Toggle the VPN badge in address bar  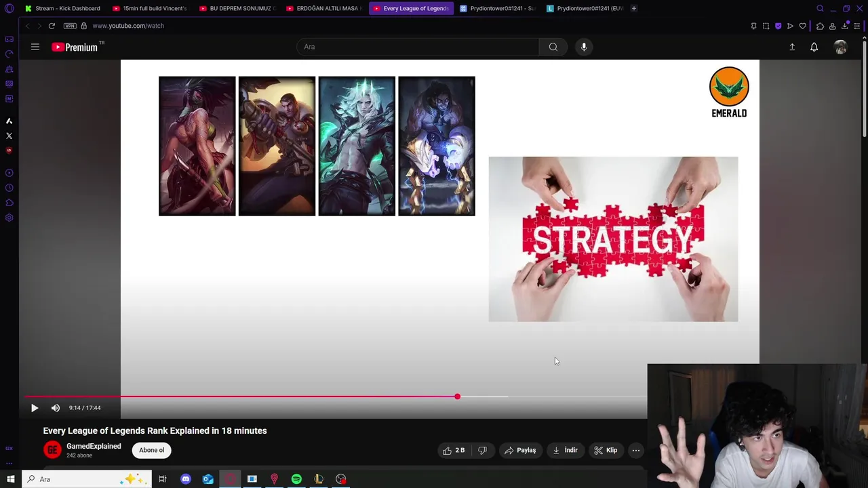pyautogui.click(x=70, y=26)
